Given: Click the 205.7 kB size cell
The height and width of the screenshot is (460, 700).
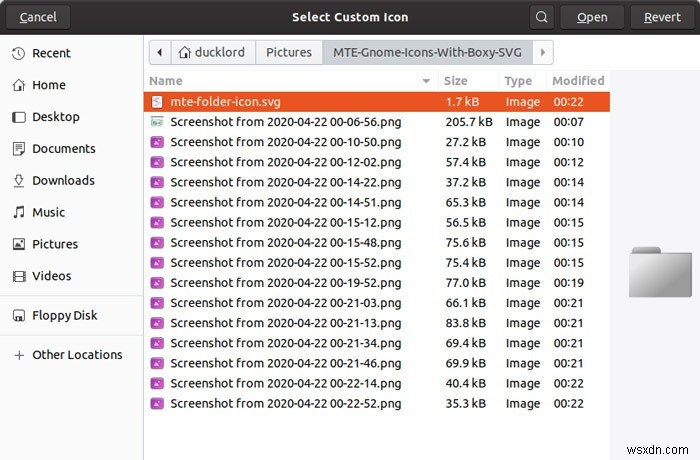Looking at the screenshot, I should 469,122.
